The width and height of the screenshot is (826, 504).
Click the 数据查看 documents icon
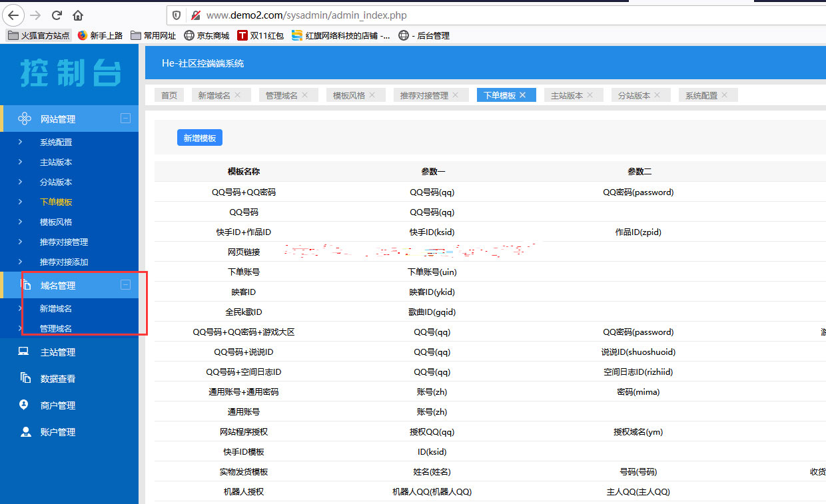[x=25, y=378]
